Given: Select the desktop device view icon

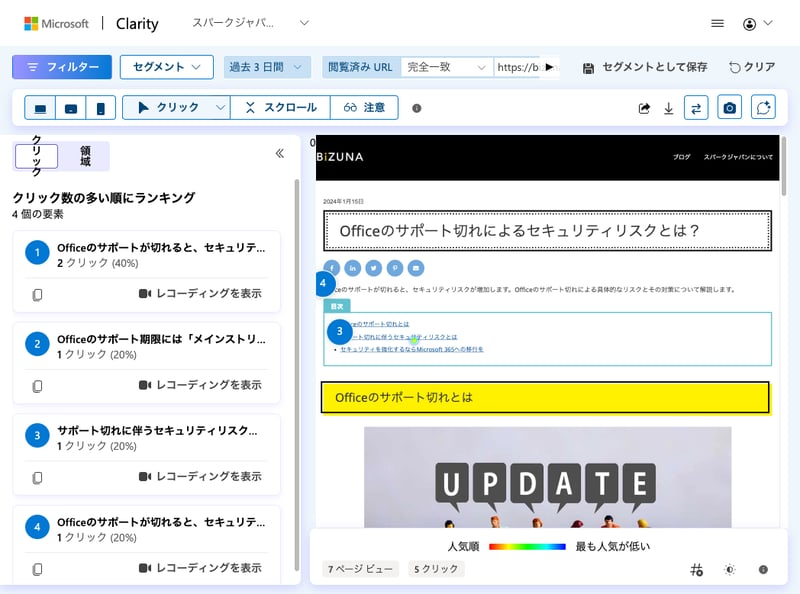Looking at the screenshot, I should click(x=40, y=108).
